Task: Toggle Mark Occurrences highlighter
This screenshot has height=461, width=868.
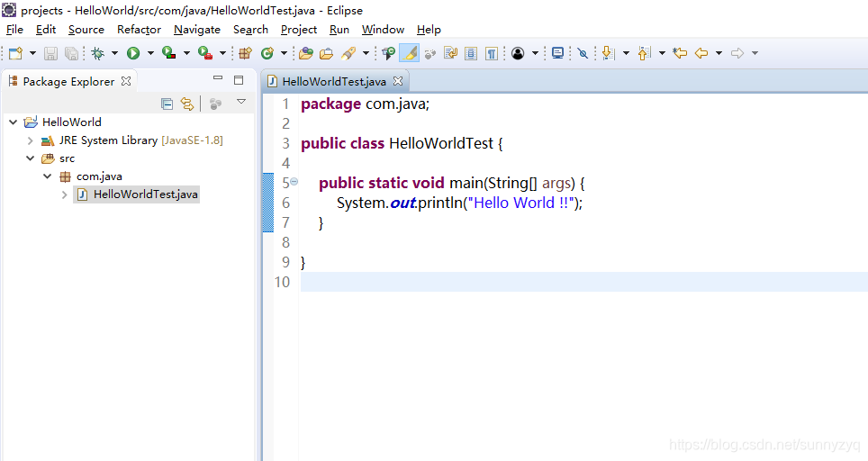Action: (410, 53)
